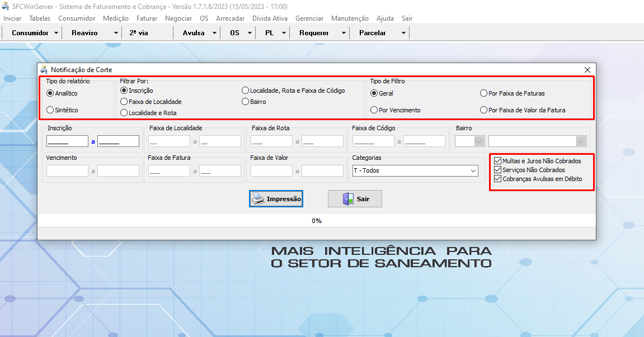The image size is (644, 337).
Task: Open the Faturar menu
Action: tap(147, 18)
